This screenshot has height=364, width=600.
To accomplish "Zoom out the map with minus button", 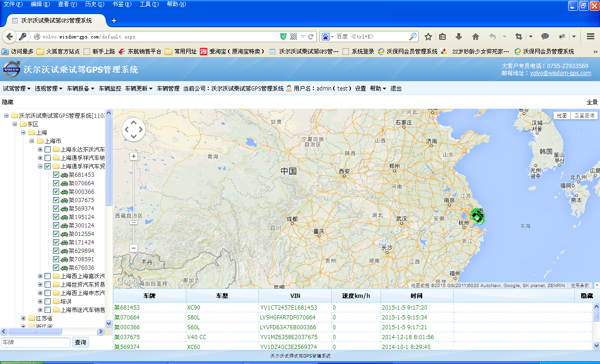I will point(134,248).
